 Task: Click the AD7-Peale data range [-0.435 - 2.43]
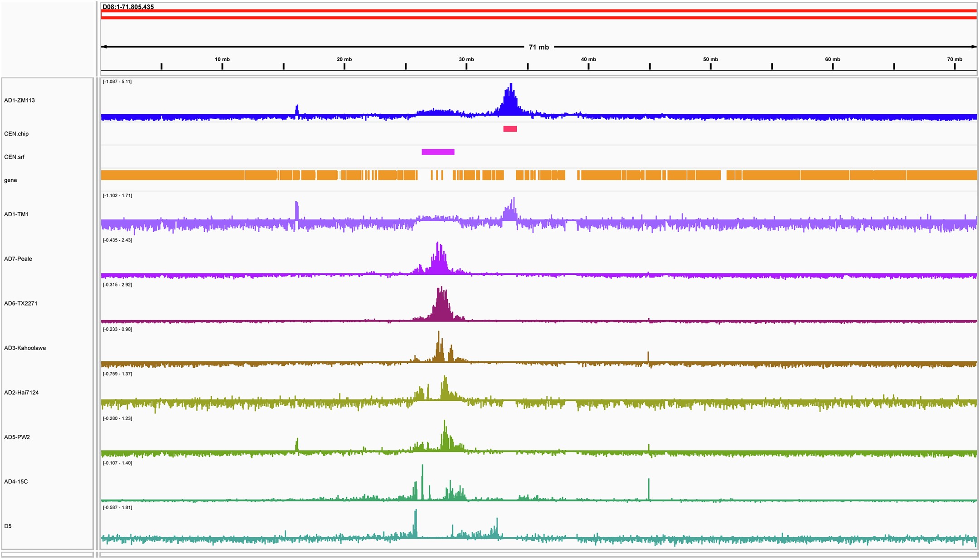(x=117, y=240)
